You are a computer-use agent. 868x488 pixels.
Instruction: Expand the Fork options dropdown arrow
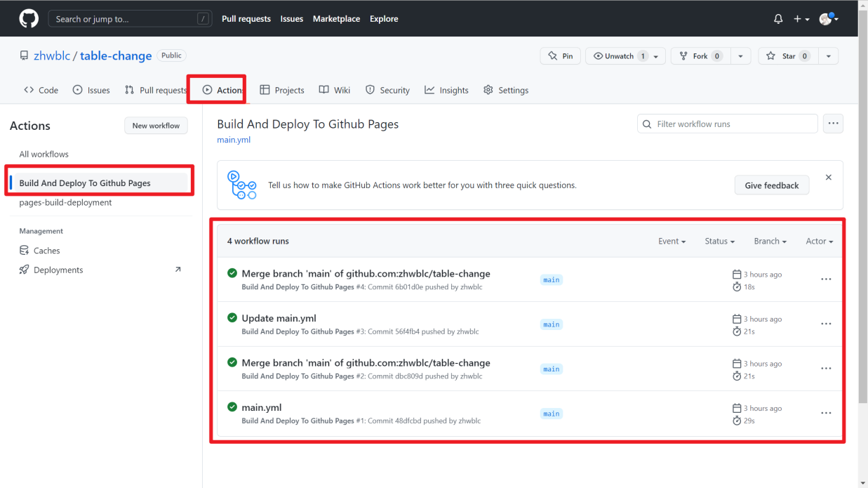[741, 56]
